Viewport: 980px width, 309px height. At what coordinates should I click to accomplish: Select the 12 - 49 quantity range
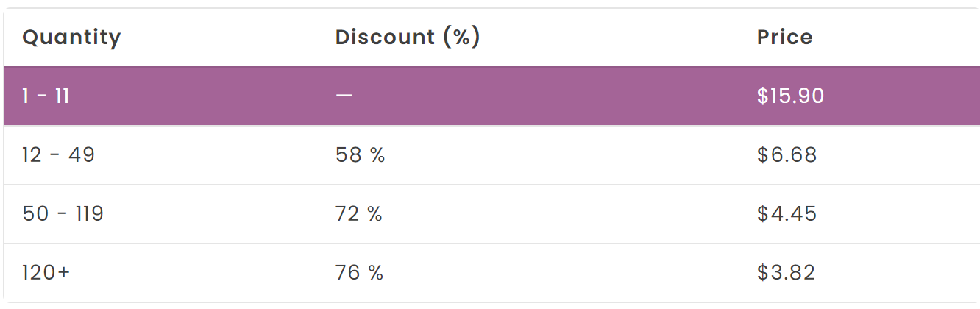coord(58,155)
